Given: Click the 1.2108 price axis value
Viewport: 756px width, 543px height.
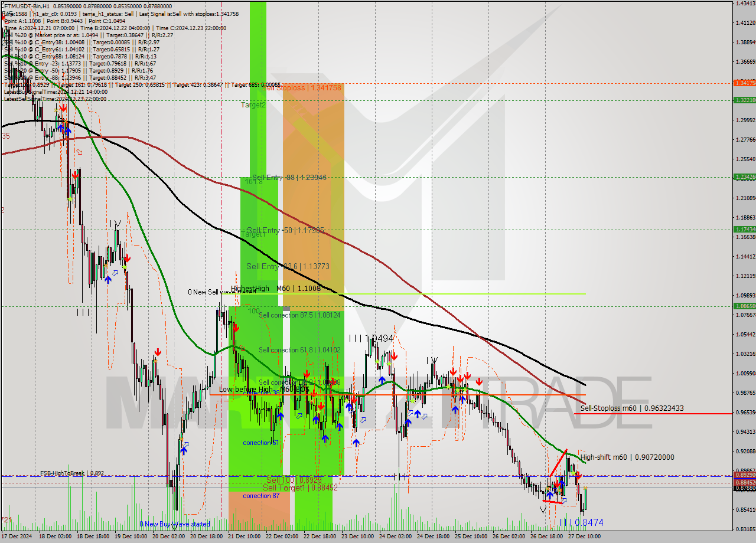Looking at the screenshot, I should 745,198.
